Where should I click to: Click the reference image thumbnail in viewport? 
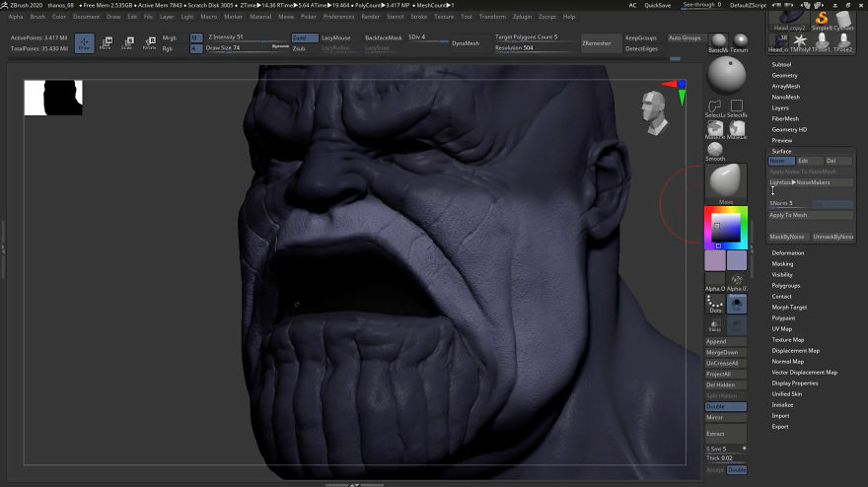pyautogui.click(x=53, y=98)
